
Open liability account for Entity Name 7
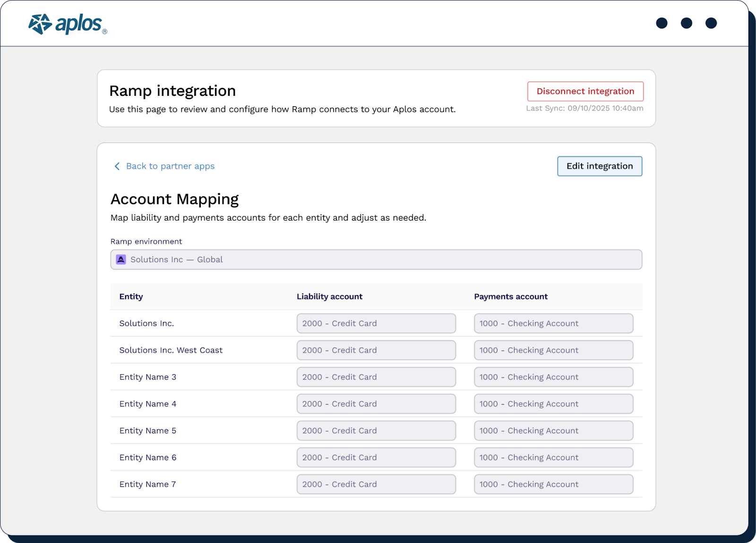click(376, 484)
